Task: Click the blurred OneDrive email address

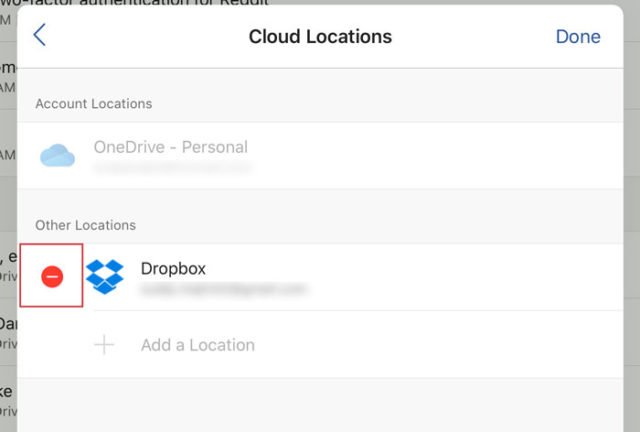Action: (x=172, y=168)
